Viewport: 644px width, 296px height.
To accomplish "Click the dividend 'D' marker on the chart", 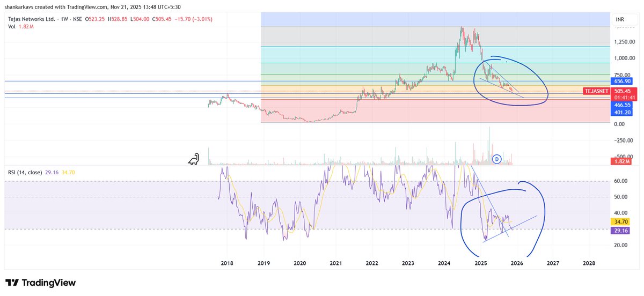I will point(497,159).
